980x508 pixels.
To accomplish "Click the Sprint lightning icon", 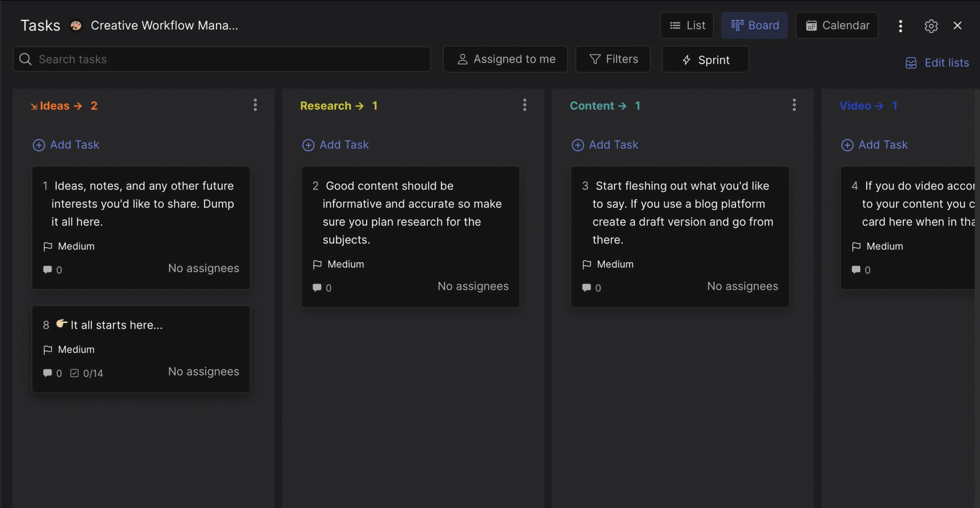I will [x=686, y=59].
